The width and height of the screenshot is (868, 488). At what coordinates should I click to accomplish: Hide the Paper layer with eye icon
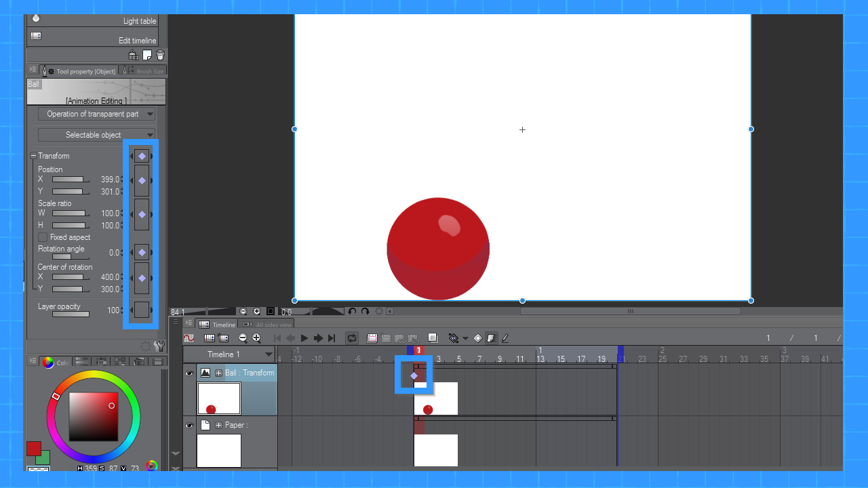point(190,425)
